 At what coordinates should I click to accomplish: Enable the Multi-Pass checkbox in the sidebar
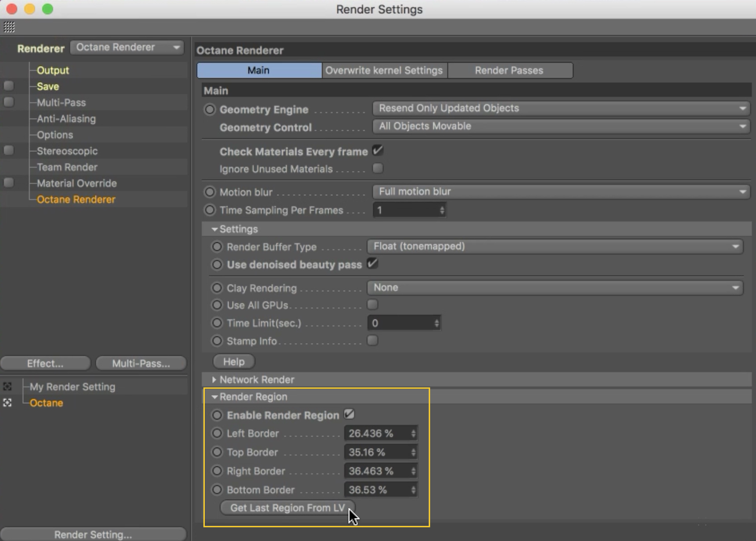[9, 102]
